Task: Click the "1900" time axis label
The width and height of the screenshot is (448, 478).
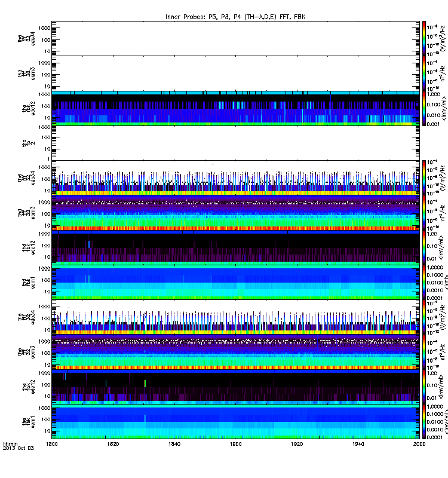Action: (235, 444)
